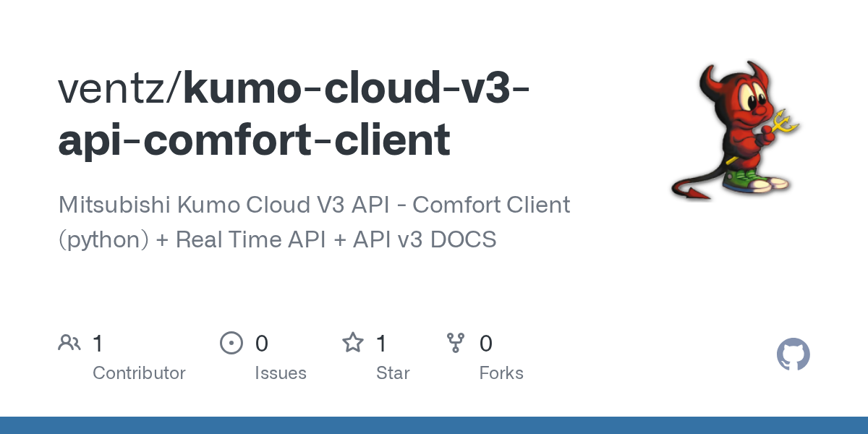Open the GitHub Octocat logo
868x434 pixels.
(793, 355)
